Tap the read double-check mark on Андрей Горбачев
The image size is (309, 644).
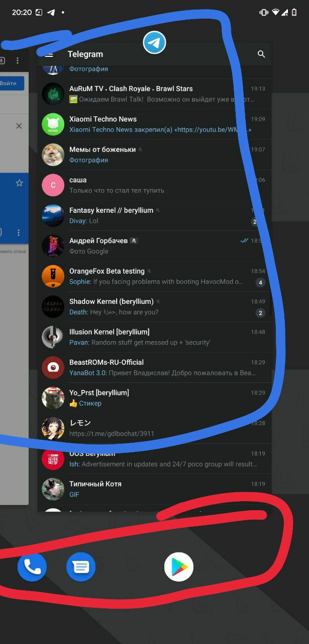click(245, 240)
